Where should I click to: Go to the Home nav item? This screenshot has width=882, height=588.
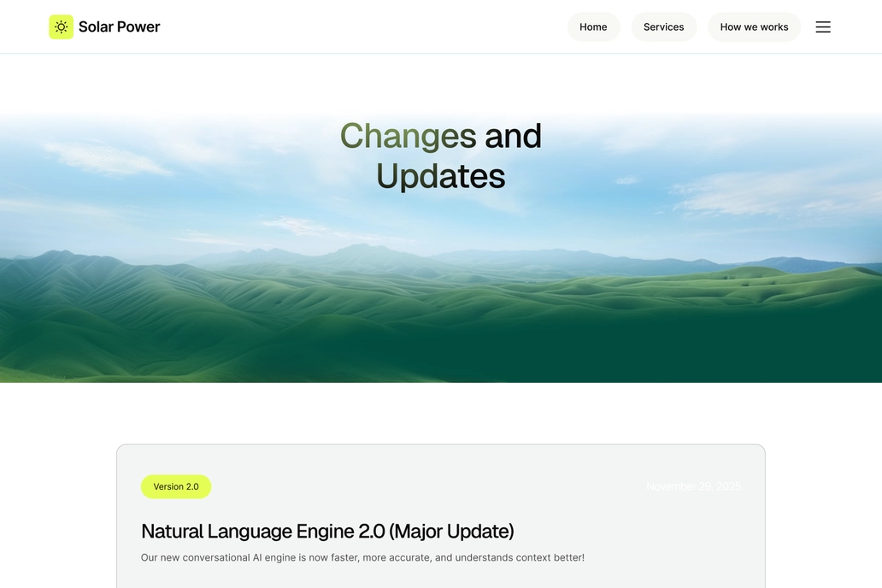(x=593, y=27)
